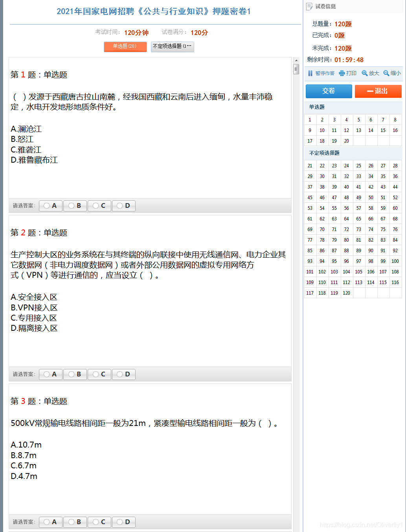Click the pause answering icon
Image resolution: width=406 pixels, height=532 pixels.
tap(310, 73)
